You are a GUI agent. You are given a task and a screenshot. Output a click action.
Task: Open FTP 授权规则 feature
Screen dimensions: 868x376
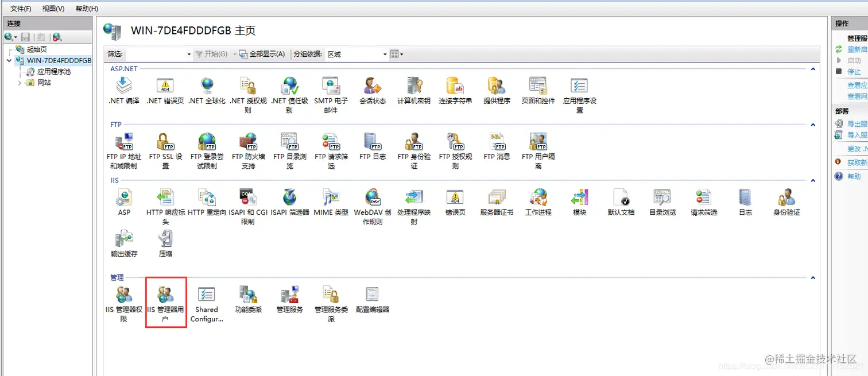coord(455,151)
